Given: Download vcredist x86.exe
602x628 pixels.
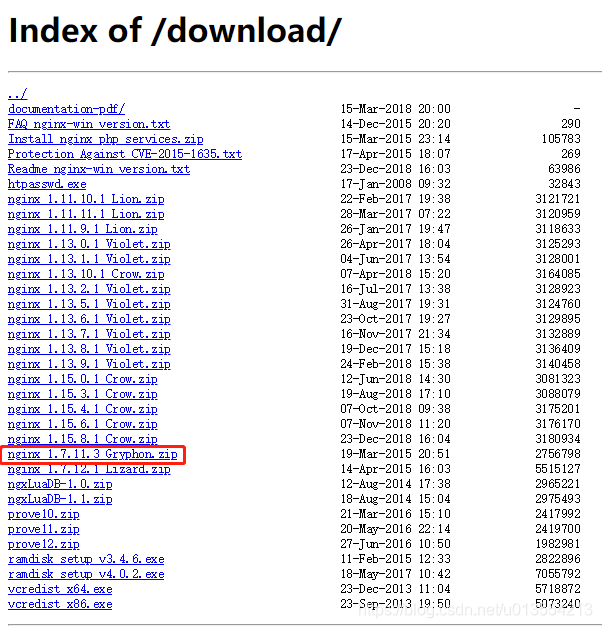Looking at the screenshot, I should (60, 605).
